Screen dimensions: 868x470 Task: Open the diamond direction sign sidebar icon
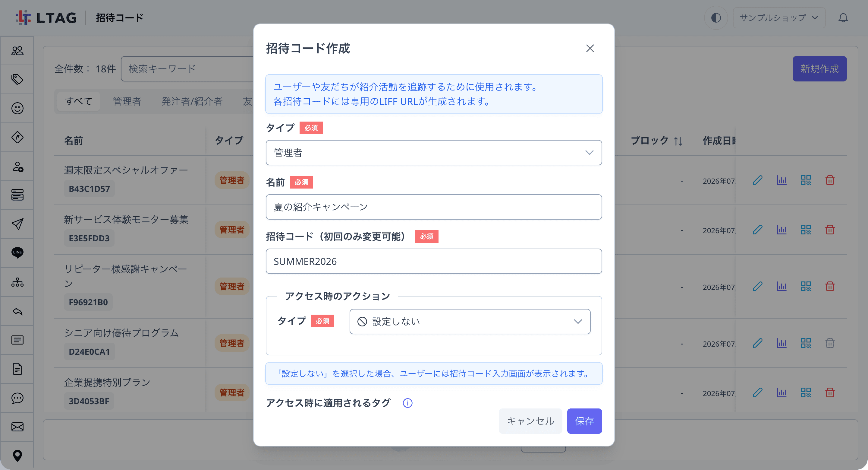17,137
